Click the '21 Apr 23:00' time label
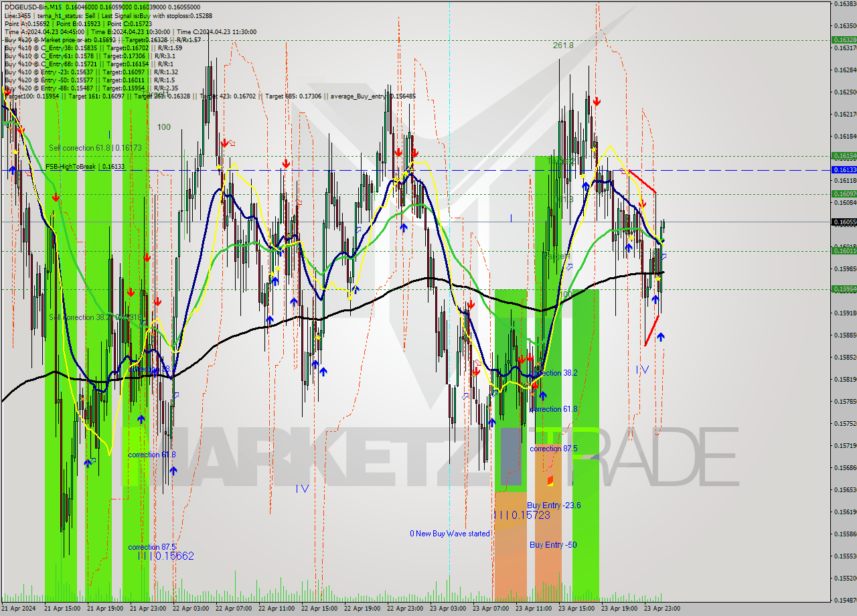The width and height of the screenshot is (857, 616). [148, 609]
